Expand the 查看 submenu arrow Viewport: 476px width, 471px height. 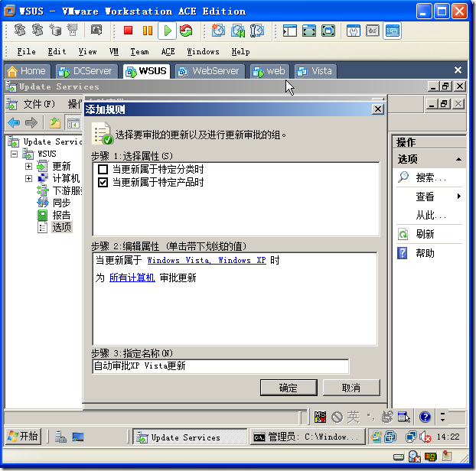pos(459,197)
